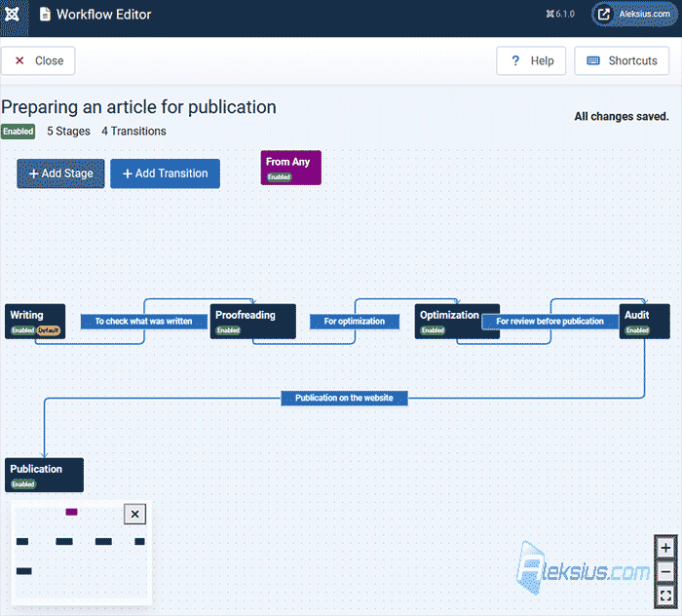Click 'For review before publication' transition
The image size is (682, 616).
[x=550, y=322]
